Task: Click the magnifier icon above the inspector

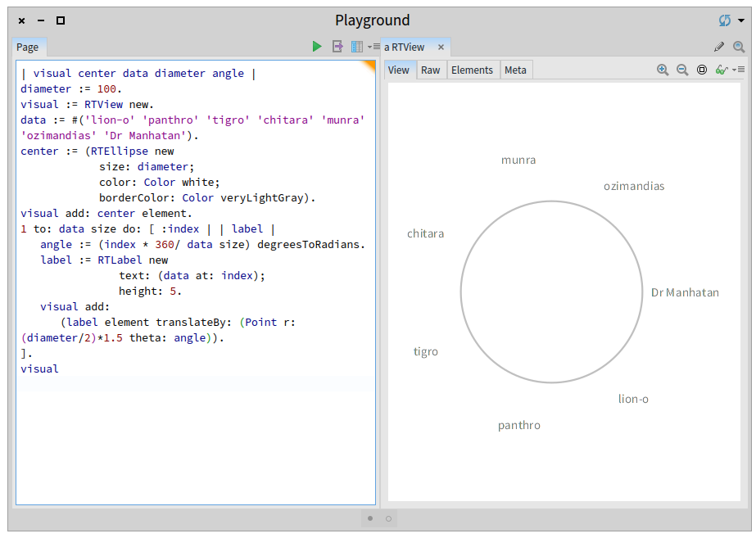Action: tap(739, 47)
